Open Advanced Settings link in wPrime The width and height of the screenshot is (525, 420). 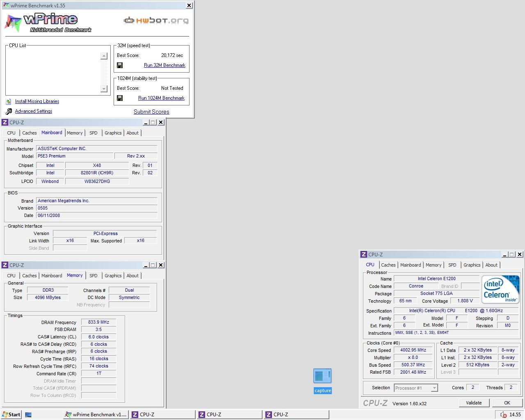coord(34,111)
